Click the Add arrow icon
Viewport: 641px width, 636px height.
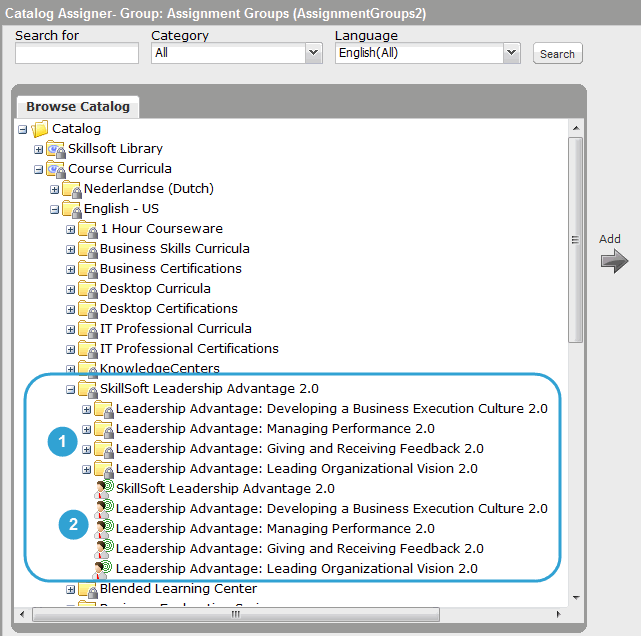point(614,262)
